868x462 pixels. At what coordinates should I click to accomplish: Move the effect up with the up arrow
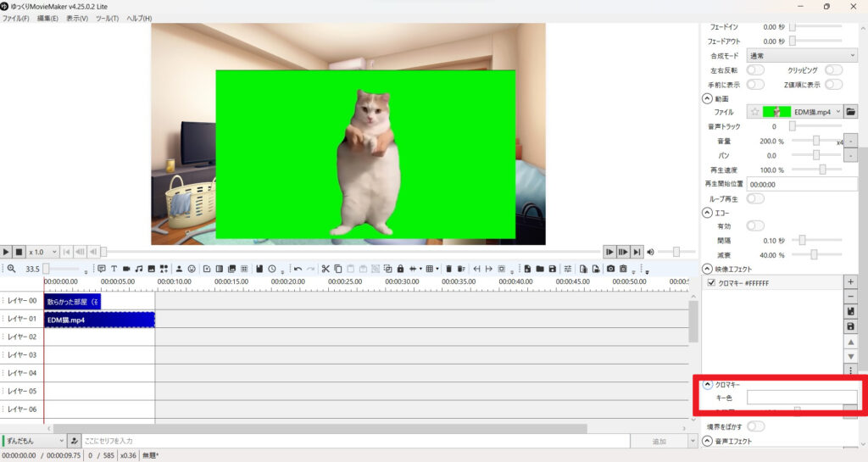point(851,342)
